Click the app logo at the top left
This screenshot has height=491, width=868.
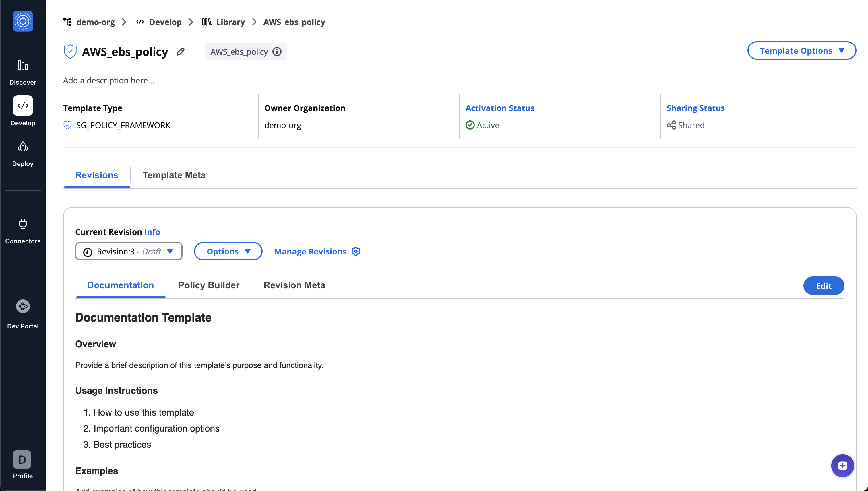pos(22,21)
